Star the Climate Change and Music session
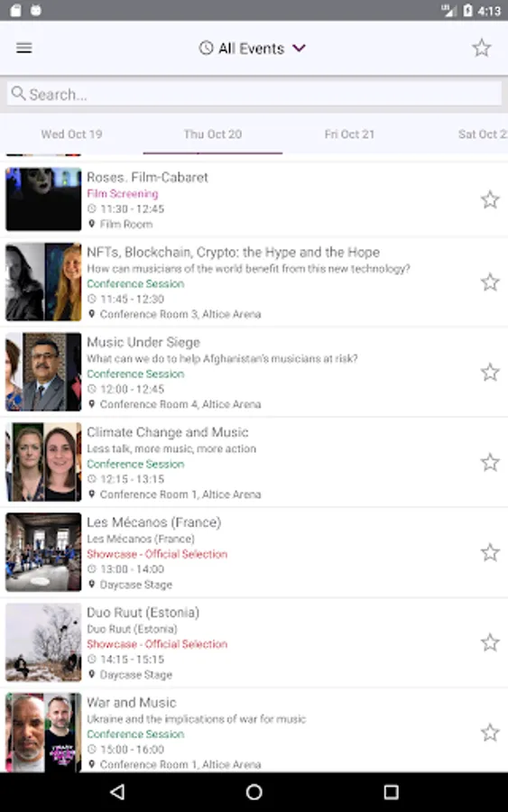Image resolution: width=508 pixels, height=812 pixels. (x=490, y=463)
